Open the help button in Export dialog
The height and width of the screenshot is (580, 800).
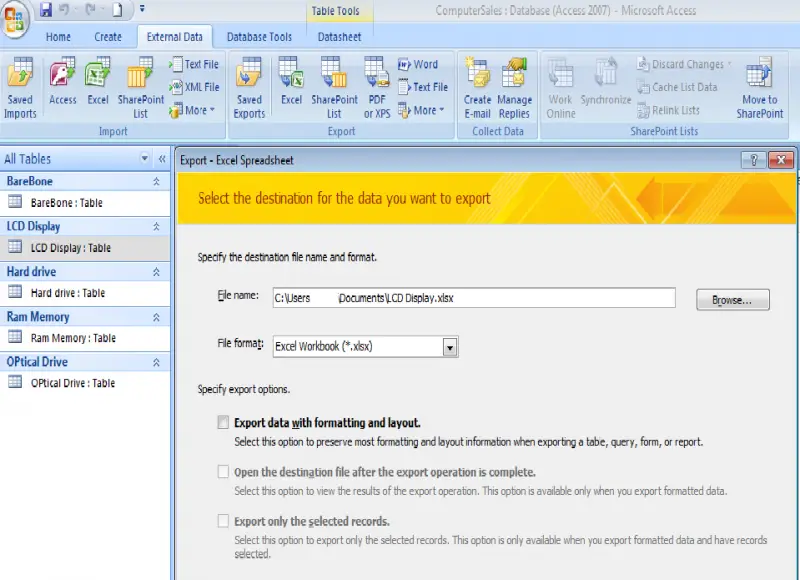(754, 160)
